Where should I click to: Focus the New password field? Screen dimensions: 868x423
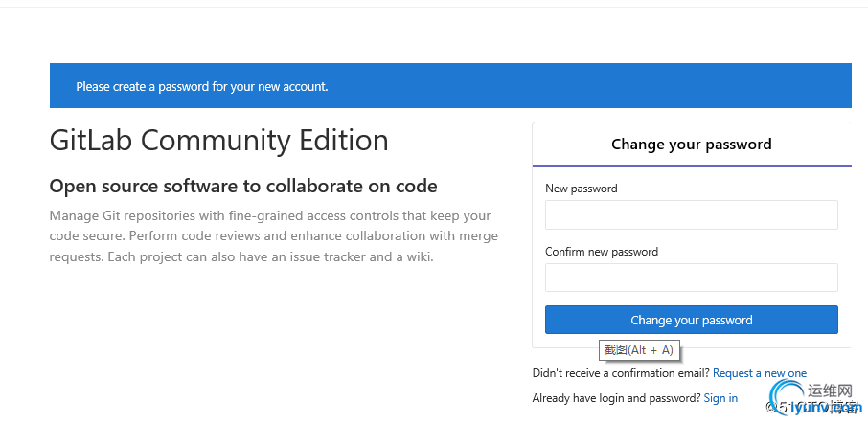pos(692,214)
